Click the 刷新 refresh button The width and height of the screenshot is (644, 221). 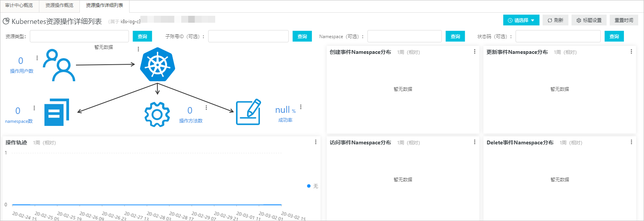click(x=555, y=20)
